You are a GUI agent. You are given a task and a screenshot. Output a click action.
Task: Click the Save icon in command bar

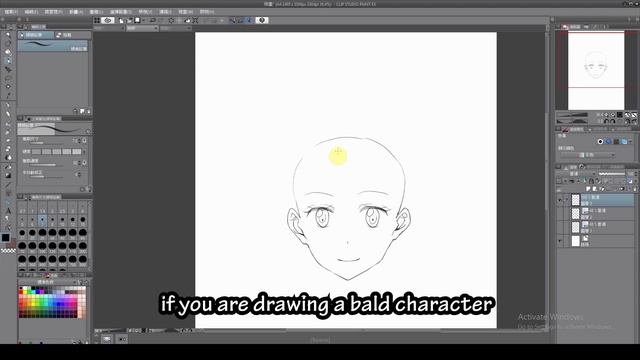138,20
